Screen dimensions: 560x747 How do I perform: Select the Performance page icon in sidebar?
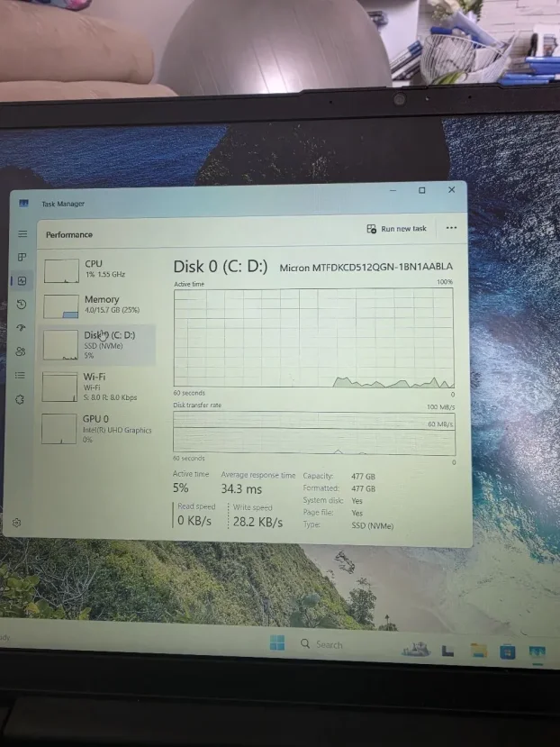click(22, 280)
